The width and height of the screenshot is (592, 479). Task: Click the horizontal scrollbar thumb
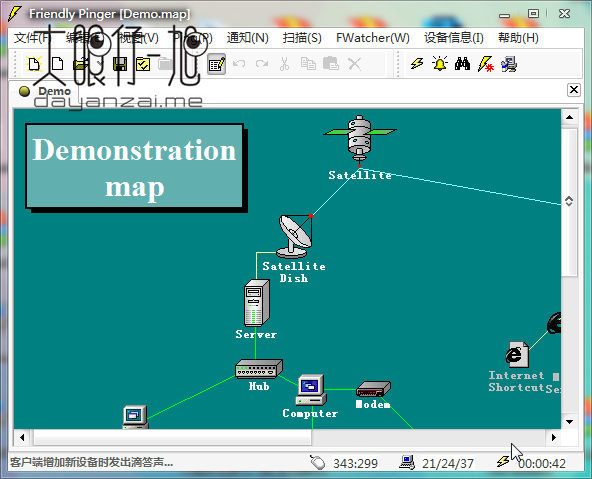pyautogui.click(x=173, y=437)
